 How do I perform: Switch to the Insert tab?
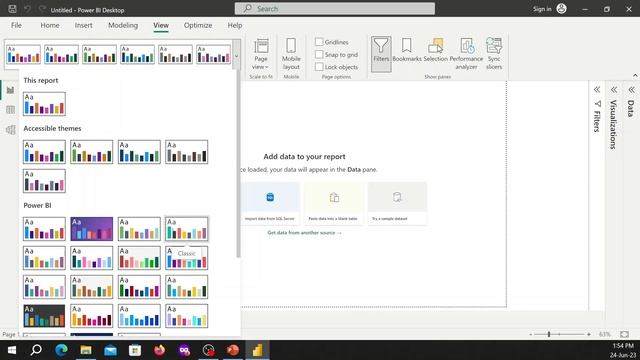tap(83, 25)
